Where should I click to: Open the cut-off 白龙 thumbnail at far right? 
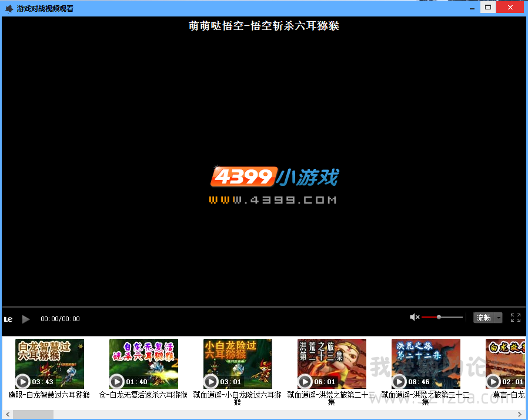pos(506,364)
